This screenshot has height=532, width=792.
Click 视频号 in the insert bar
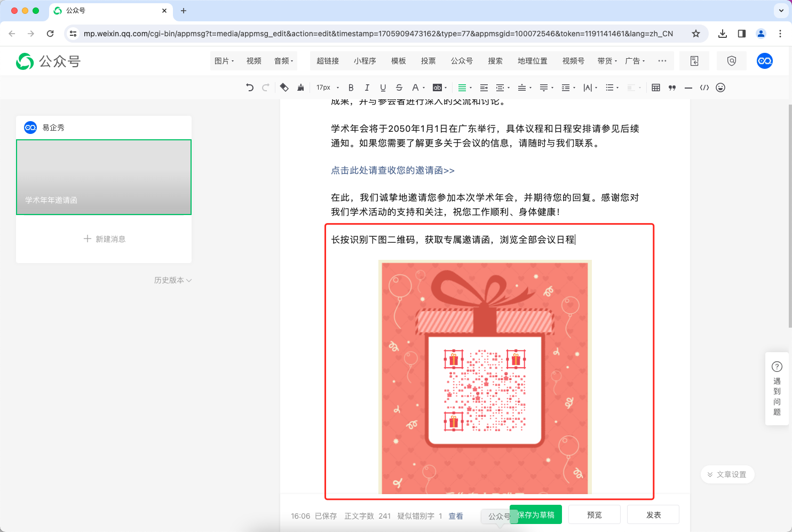pos(573,61)
